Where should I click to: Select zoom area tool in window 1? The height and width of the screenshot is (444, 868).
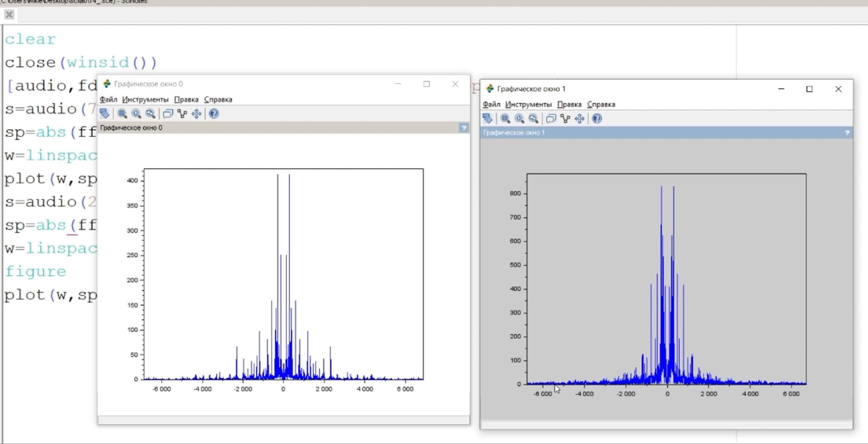(505, 118)
